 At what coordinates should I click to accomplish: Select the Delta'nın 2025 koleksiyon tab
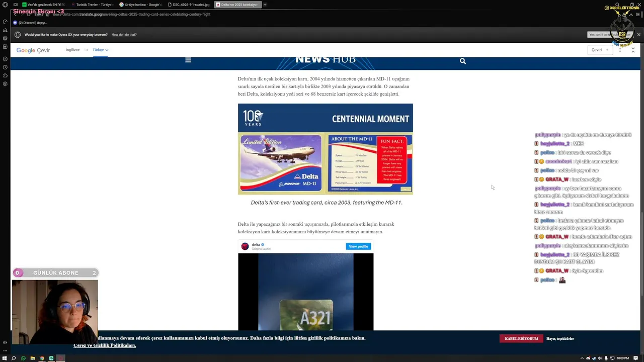pyautogui.click(x=237, y=5)
